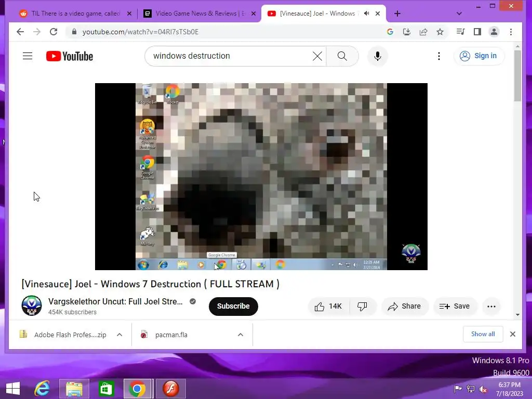Subscribe to Vargskelethor Uncut channel
This screenshot has height=399, width=532.
coord(233,307)
